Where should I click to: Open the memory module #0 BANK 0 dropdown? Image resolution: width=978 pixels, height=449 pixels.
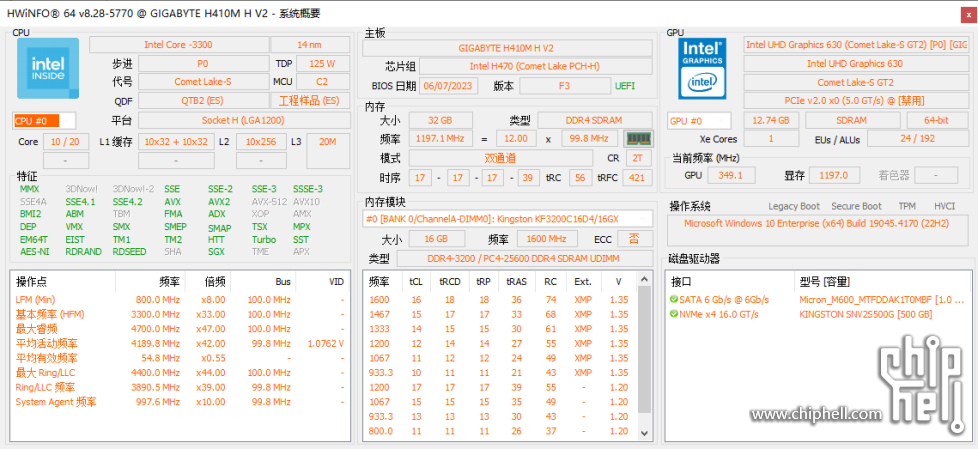click(507, 218)
